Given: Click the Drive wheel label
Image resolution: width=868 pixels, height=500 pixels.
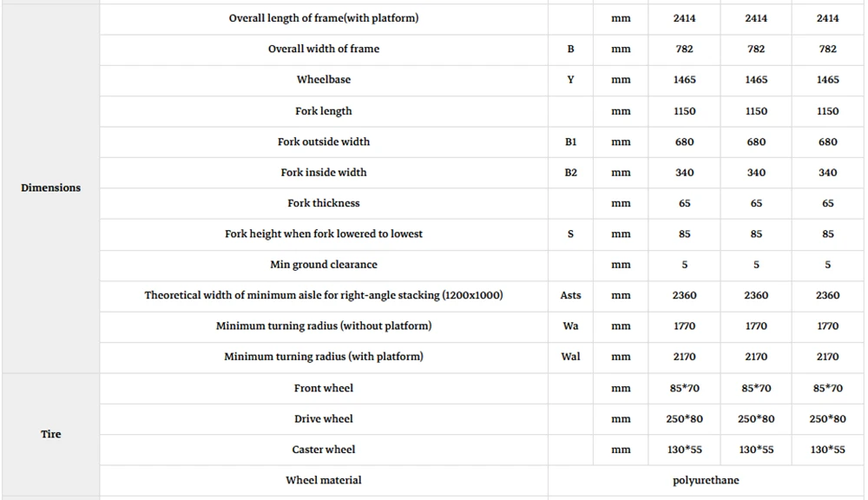Looking at the screenshot, I should click(324, 418).
